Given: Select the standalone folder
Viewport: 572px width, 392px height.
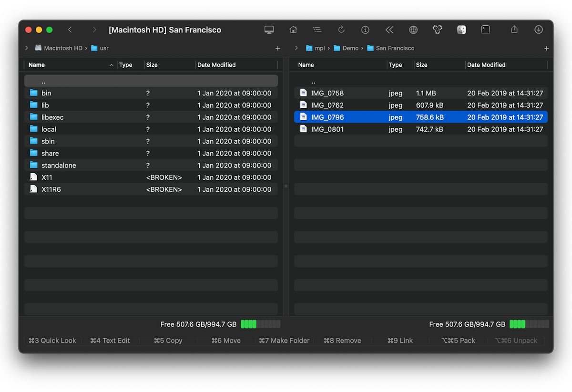Looking at the screenshot, I should (151, 165).
